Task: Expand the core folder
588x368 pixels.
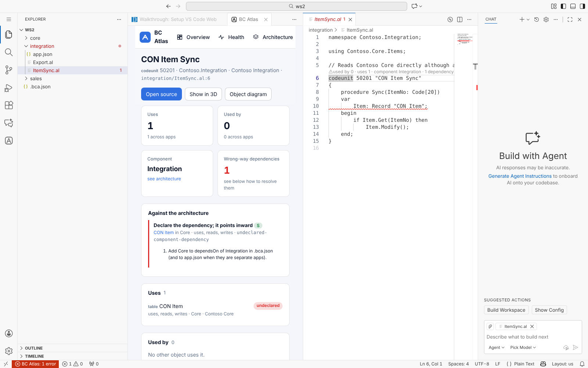Action: coord(72,38)
